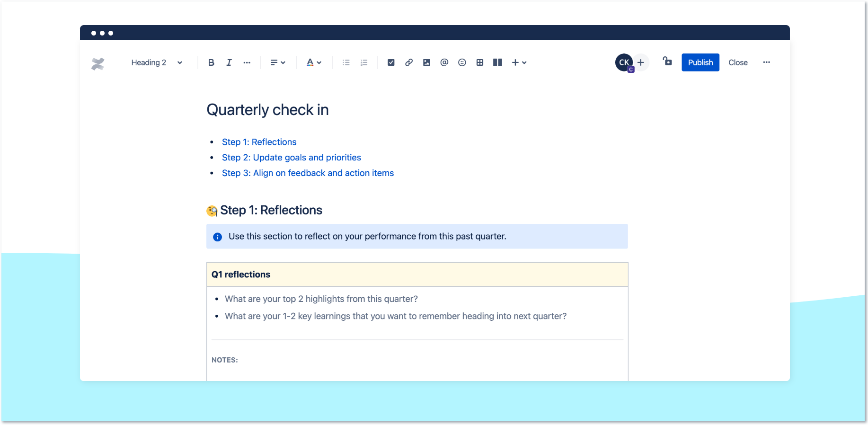
Task: Close the editor
Action: (738, 62)
